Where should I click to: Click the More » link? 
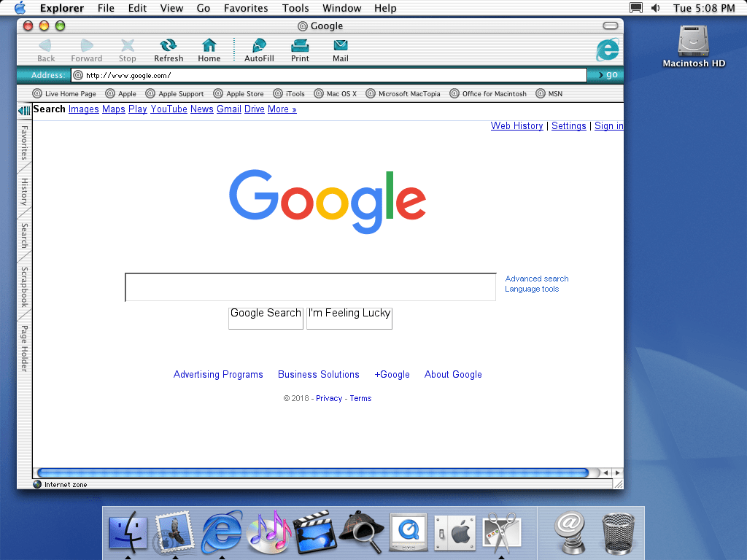click(282, 109)
